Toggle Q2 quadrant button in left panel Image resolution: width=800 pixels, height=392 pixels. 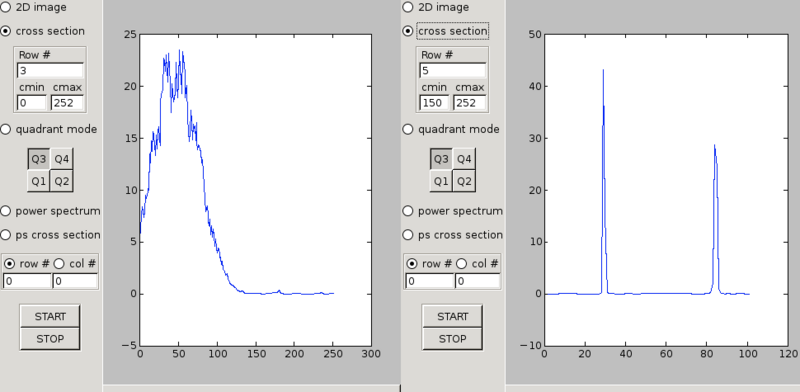click(62, 181)
